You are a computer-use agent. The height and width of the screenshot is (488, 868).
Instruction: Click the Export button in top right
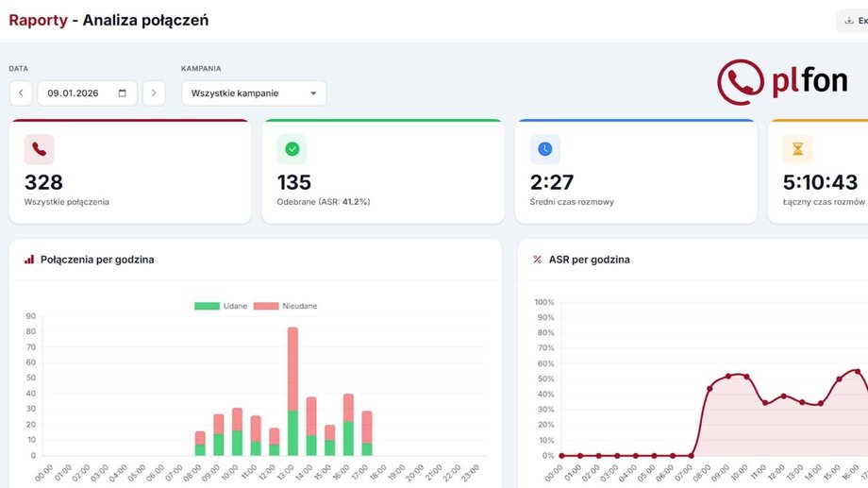854,20
